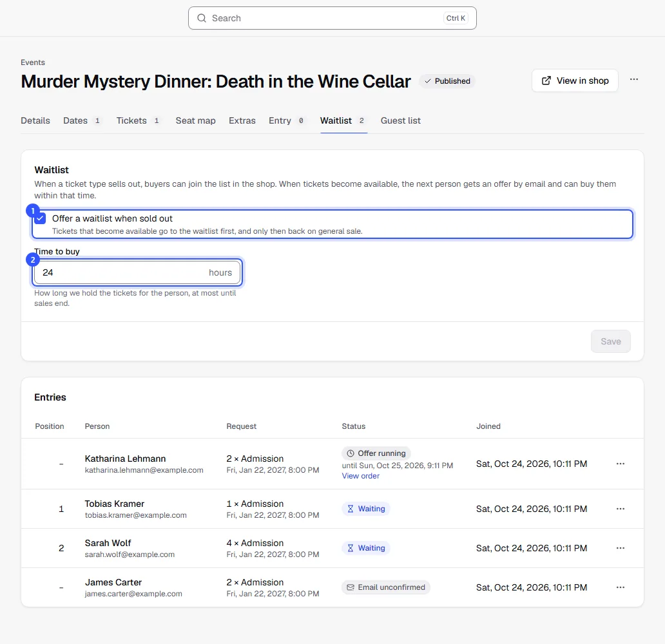Open row actions for Sarah Wolf
This screenshot has height=644, width=665.
(620, 548)
